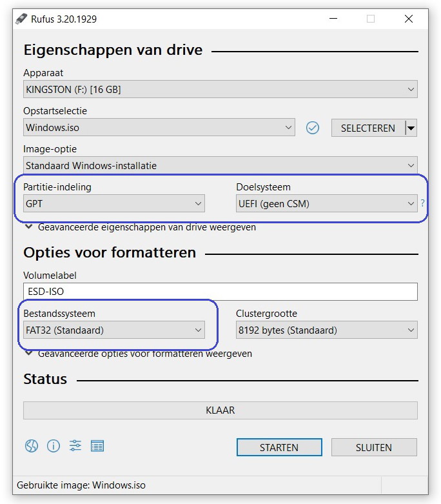Viewport: 441px width, 504px height.
Task: Click the checksum checkmark icon
Action: pos(313,128)
